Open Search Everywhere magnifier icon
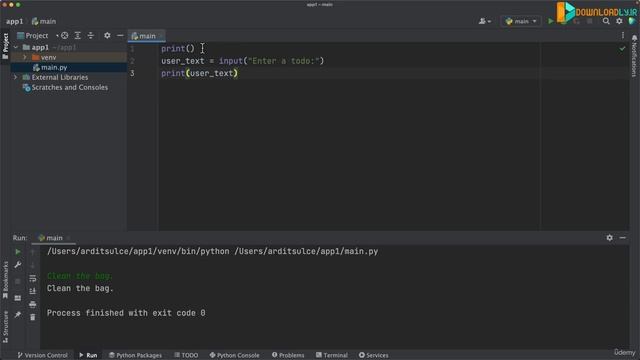 (606, 21)
